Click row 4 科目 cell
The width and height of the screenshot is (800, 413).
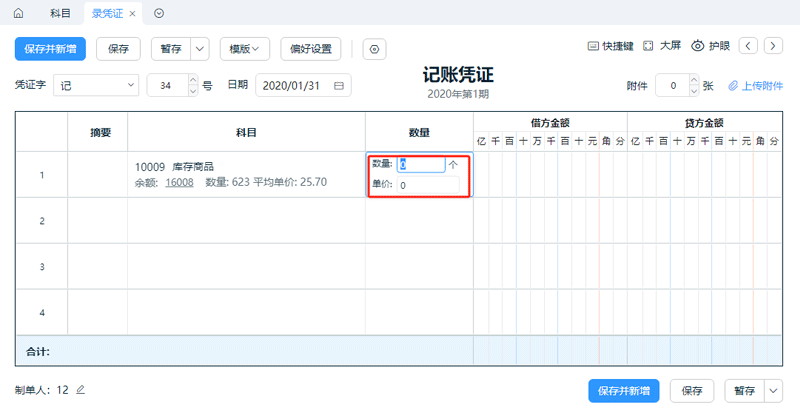(x=246, y=312)
